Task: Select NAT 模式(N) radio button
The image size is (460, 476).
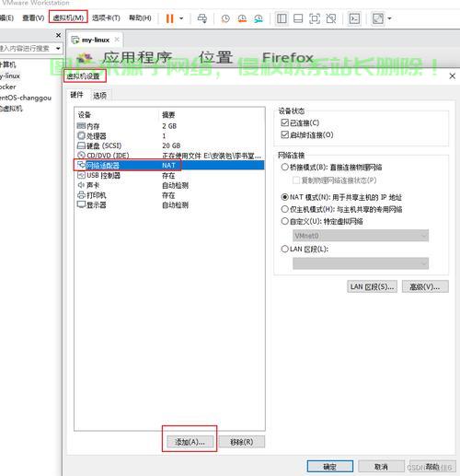Action: coord(285,197)
